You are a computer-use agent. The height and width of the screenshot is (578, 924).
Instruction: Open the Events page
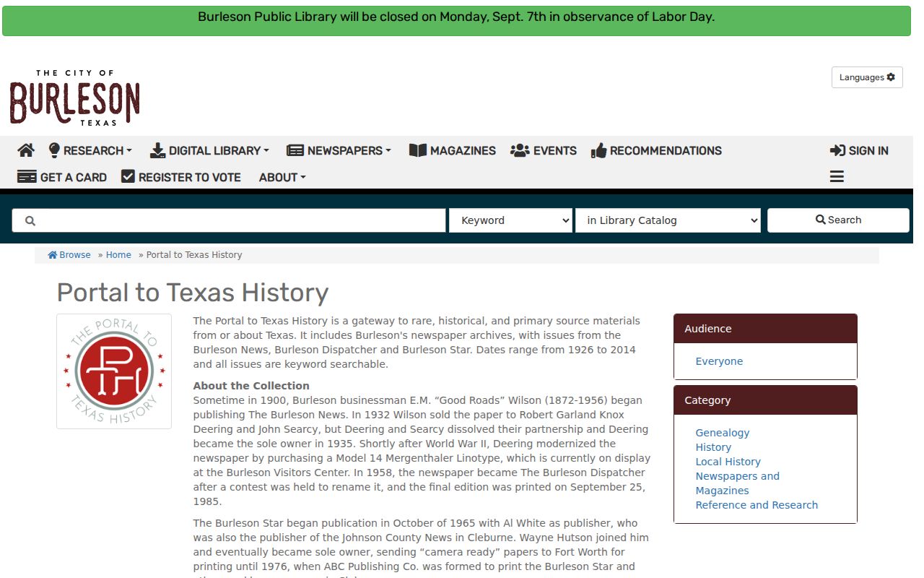pos(544,150)
